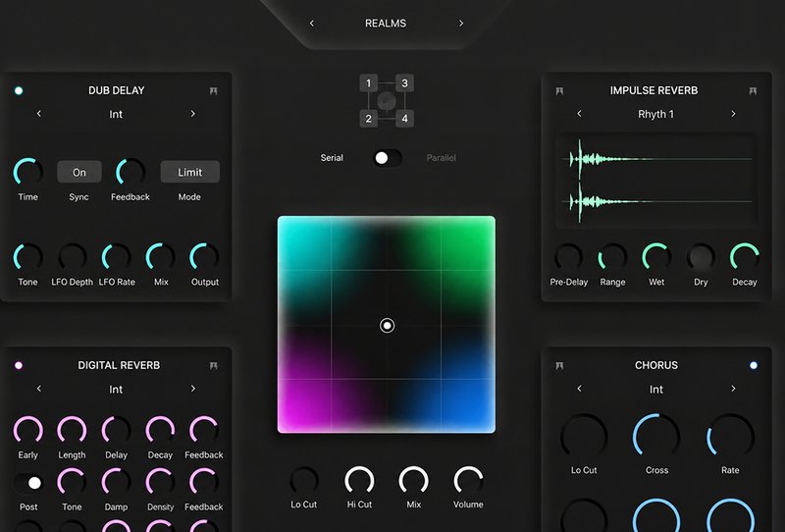The width and height of the screenshot is (785, 532).
Task: Click the Dub Delay Output knob
Action: pyautogui.click(x=204, y=257)
